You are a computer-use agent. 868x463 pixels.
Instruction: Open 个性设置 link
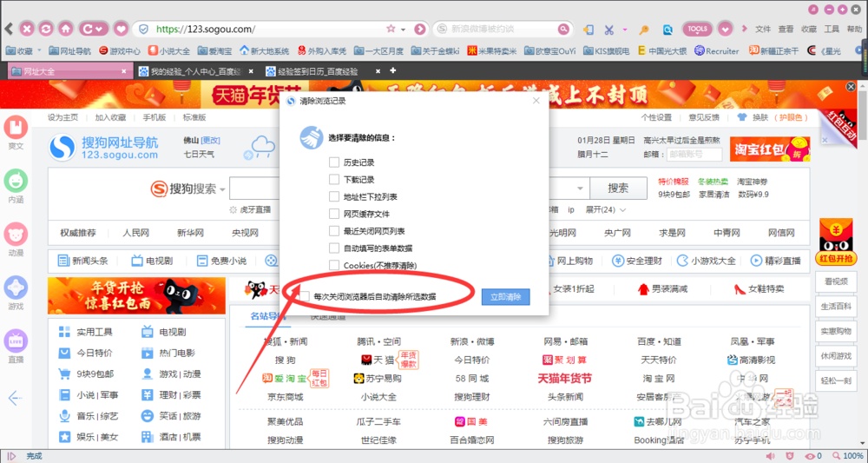point(656,117)
